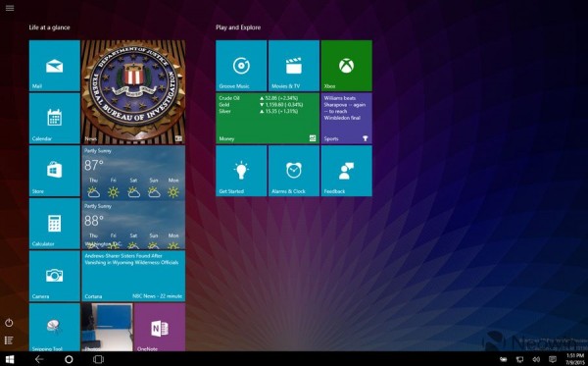Image resolution: width=588 pixels, height=366 pixels.
Task: Launch the Alarms & Clock tile
Action: [294, 171]
